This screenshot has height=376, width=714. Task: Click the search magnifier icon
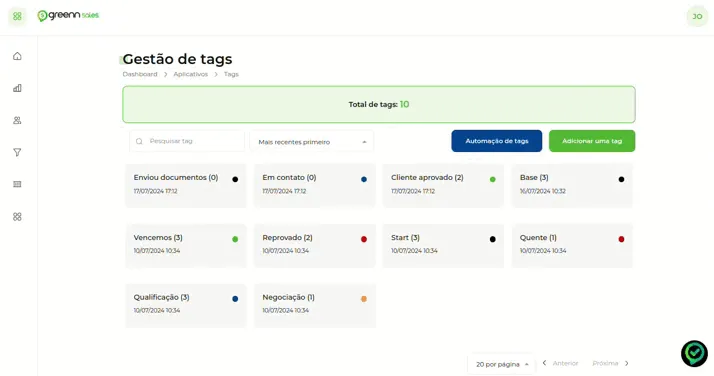(139, 142)
